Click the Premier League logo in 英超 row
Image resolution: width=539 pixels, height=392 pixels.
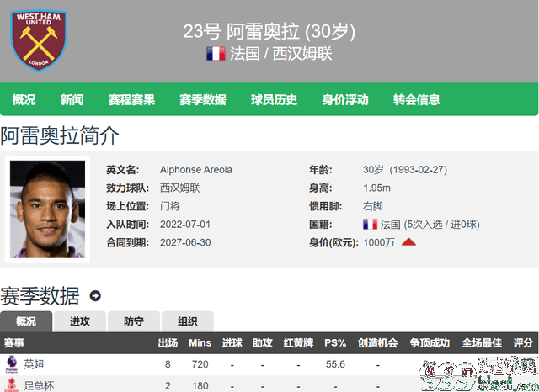point(12,364)
